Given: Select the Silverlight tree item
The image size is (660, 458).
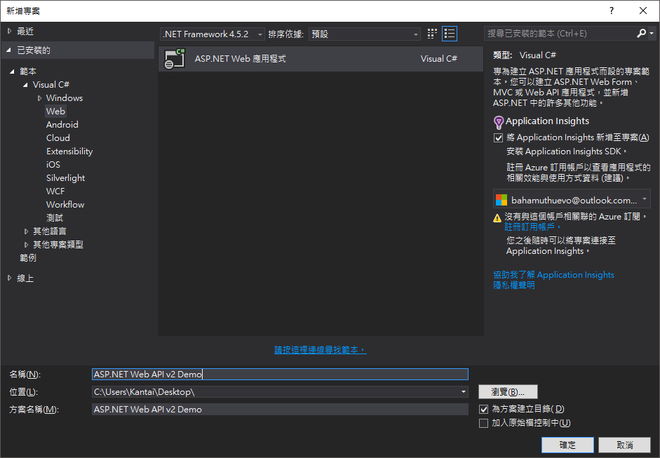Looking at the screenshot, I should [x=66, y=178].
